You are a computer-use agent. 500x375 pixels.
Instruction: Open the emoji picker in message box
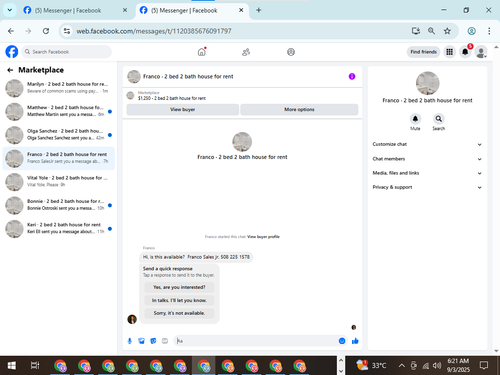[x=342, y=341]
